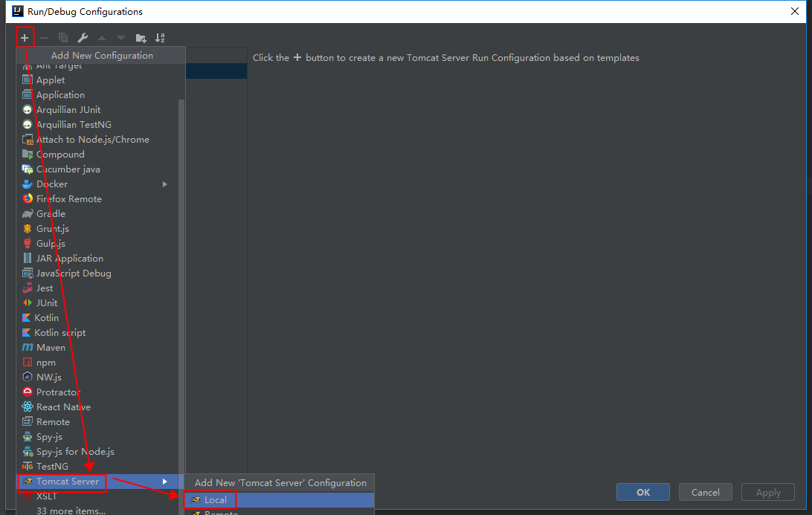812x515 pixels.
Task: Select JUnit configuration type
Action: point(97,303)
